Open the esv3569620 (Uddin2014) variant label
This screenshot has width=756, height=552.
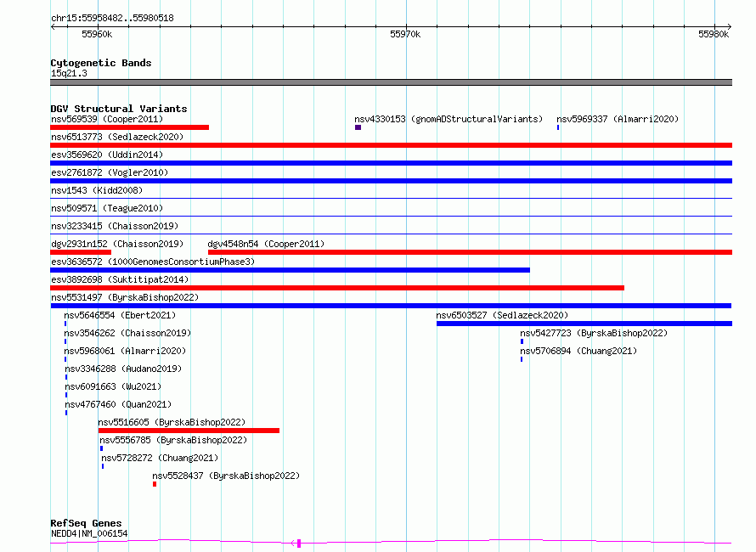(x=107, y=155)
